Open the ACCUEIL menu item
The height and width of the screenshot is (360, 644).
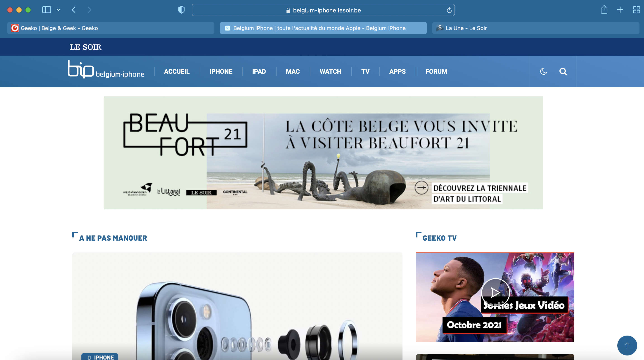(177, 71)
